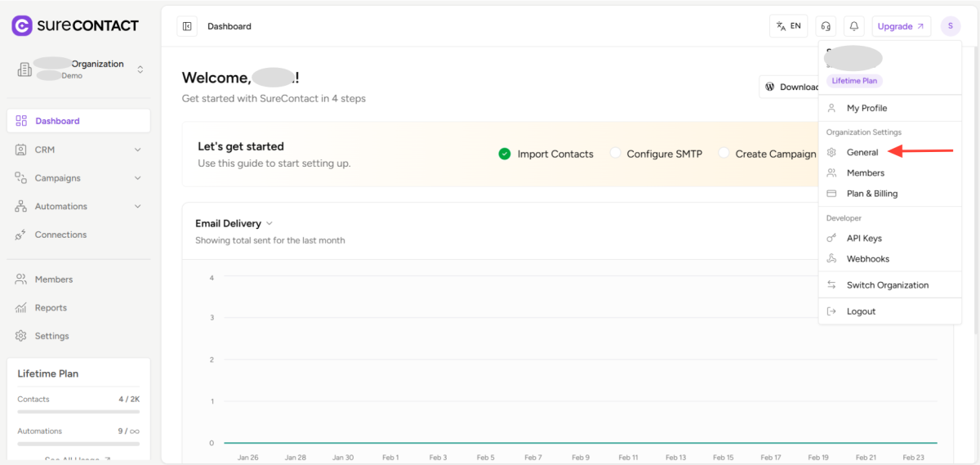The image size is (980, 465).
Task: Click the Import Contacts step label
Action: [555, 154]
